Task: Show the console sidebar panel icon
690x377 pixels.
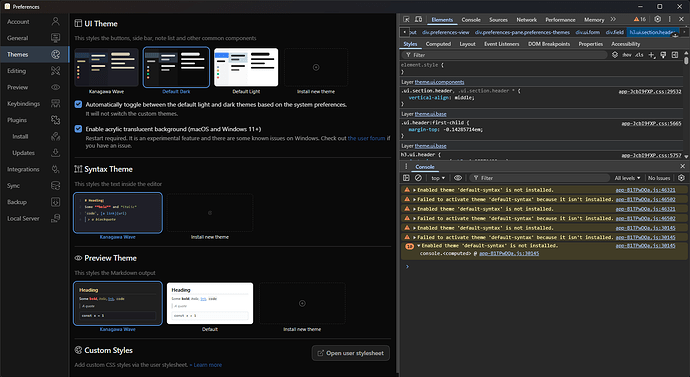Action: (406, 178)
